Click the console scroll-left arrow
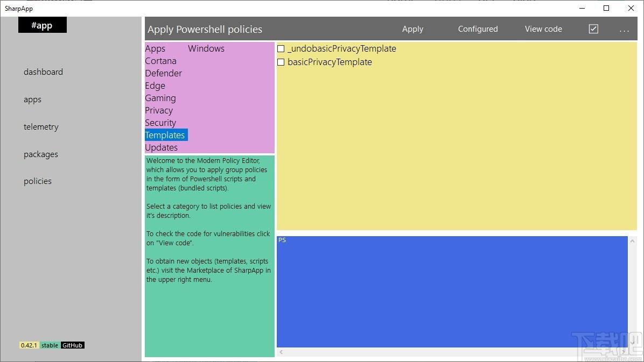This screenshot has height=362, width=644. pos(281,352)
